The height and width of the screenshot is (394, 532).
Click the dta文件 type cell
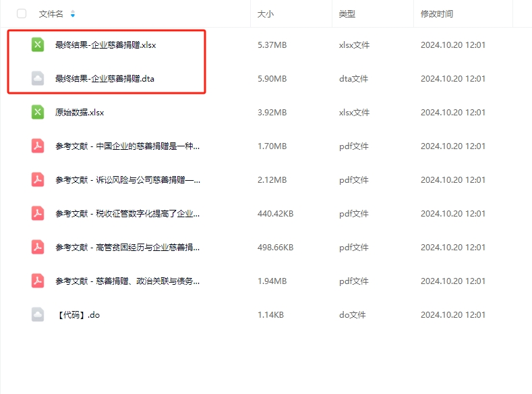(353, 79)
